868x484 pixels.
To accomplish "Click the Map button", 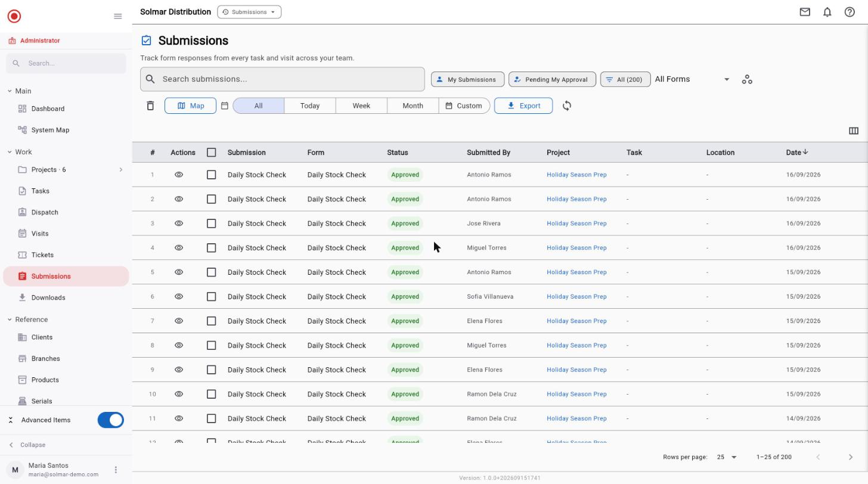I will tap(190, 106).
